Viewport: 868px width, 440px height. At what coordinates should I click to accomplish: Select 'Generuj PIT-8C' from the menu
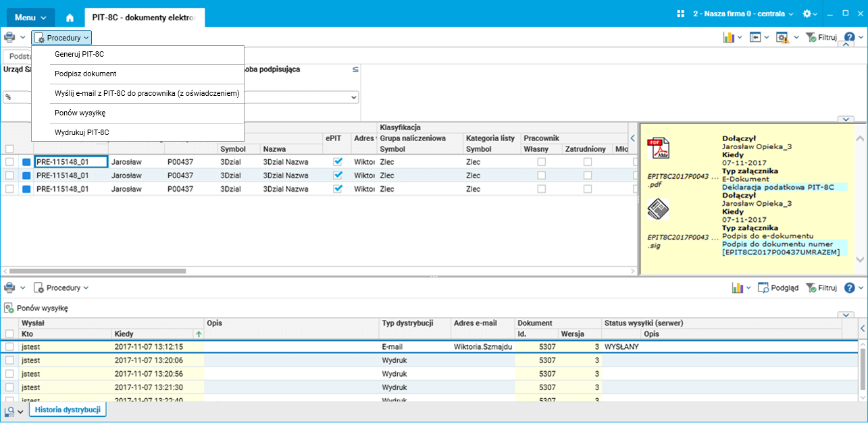pyautogui.click(x=79, y=55)
